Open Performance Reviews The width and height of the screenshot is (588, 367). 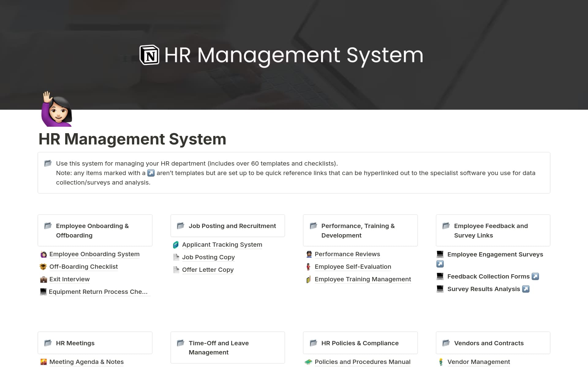coord(347,254)
